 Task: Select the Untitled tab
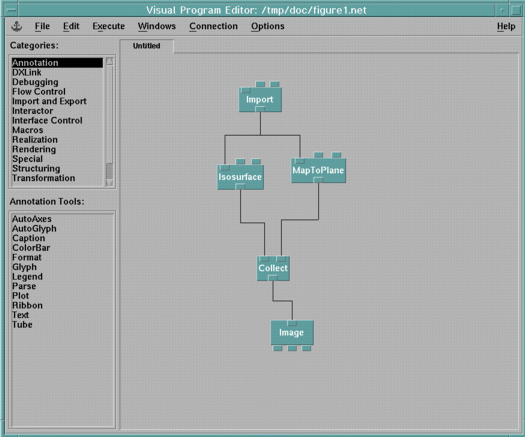click(147, 46)
